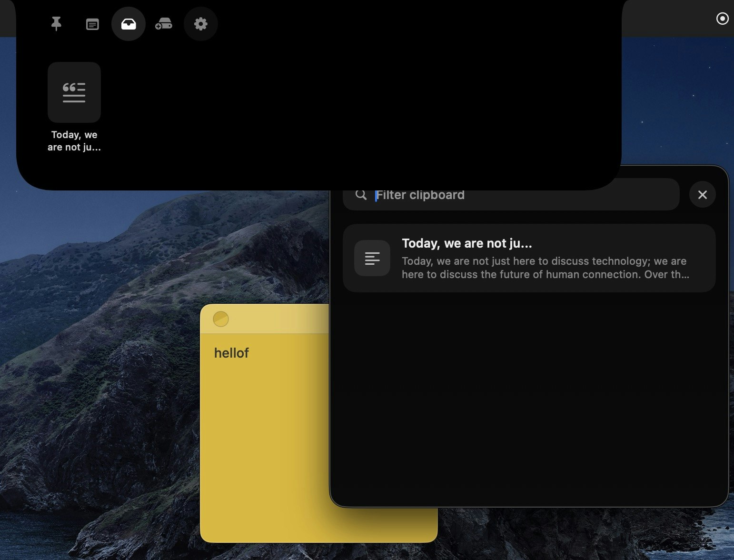This screenshot has width=734, height=560.
Task: Click the magnifier icon in the filter bar
Action: pyautogui.click(x=360, y=194)
